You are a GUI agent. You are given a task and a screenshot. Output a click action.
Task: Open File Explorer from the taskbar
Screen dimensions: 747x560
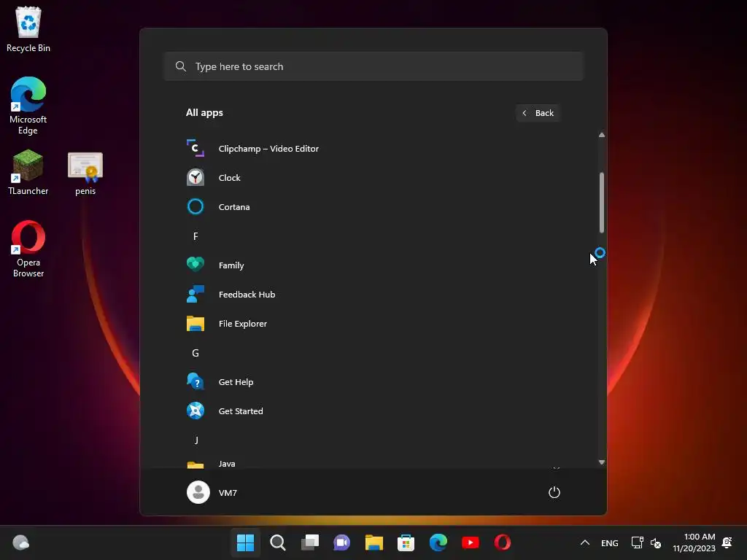click(374, 542)
